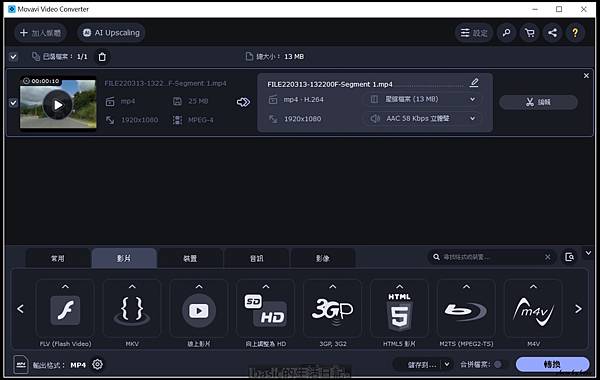600x380 pixels.
Task: Click the Save to button
Action: [421, 365]
